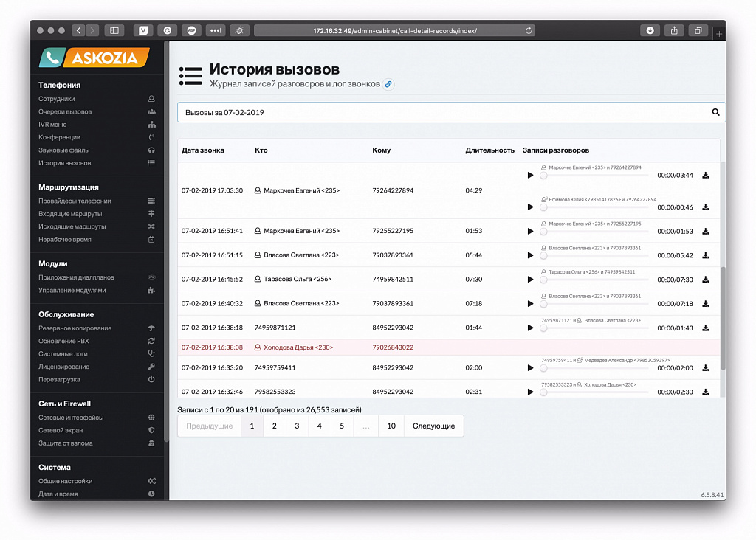The height and width of the screenshot is (540, 756).
Task: Open Нерабочее время settings
Action: coord(65,240)
